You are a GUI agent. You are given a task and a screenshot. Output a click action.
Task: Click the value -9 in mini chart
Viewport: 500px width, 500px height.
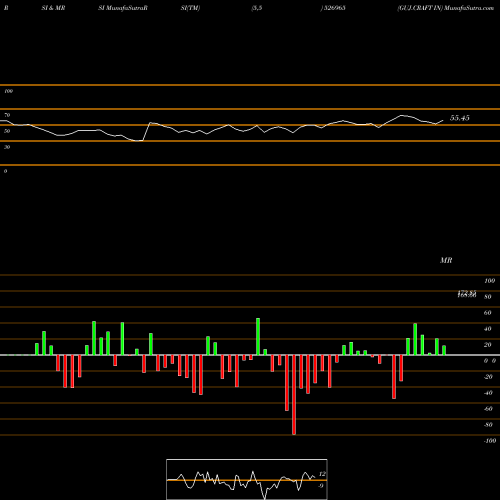pyautogui.click(x=321, y=486)
